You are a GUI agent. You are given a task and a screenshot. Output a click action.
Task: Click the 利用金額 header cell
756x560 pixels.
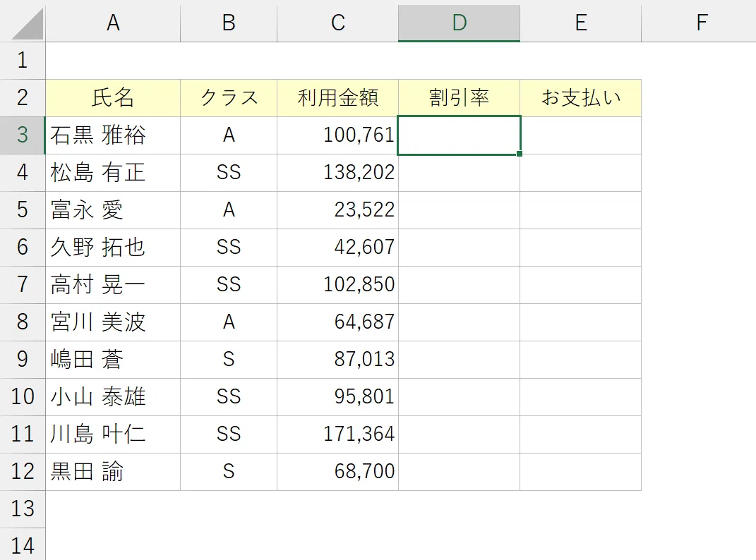[x=337, y=98]
